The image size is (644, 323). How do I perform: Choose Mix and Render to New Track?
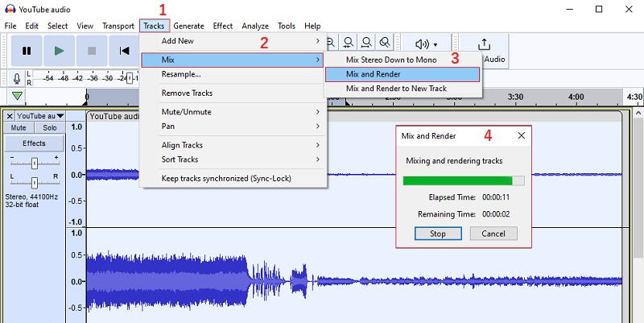402,89
